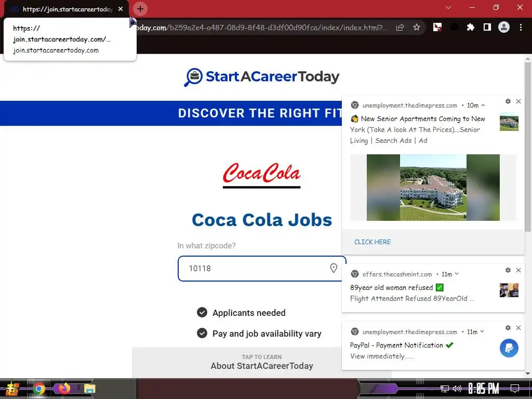The image size is (532, 399).
Task: Tap to learn About StartACareerToday
Action: click(x=262, y=362)
